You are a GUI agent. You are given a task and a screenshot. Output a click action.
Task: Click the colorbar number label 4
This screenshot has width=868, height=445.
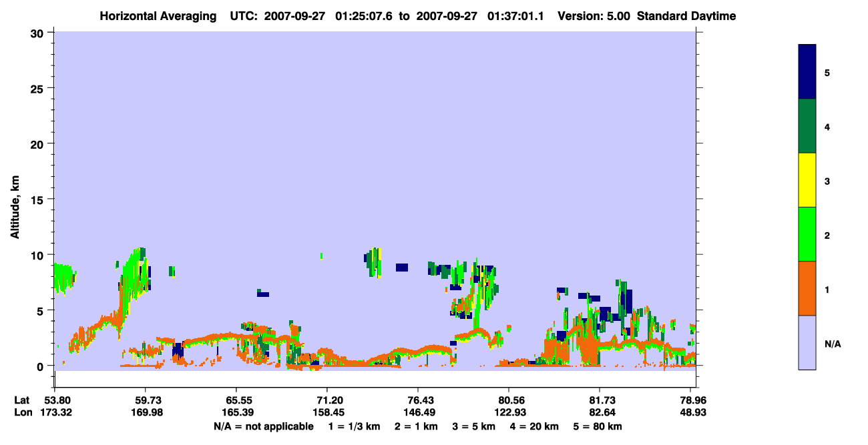(x=827, y=127)
